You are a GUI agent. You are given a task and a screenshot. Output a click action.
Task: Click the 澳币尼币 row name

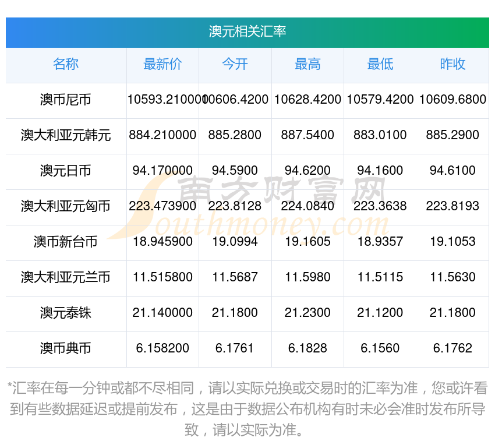pos(66,100)
